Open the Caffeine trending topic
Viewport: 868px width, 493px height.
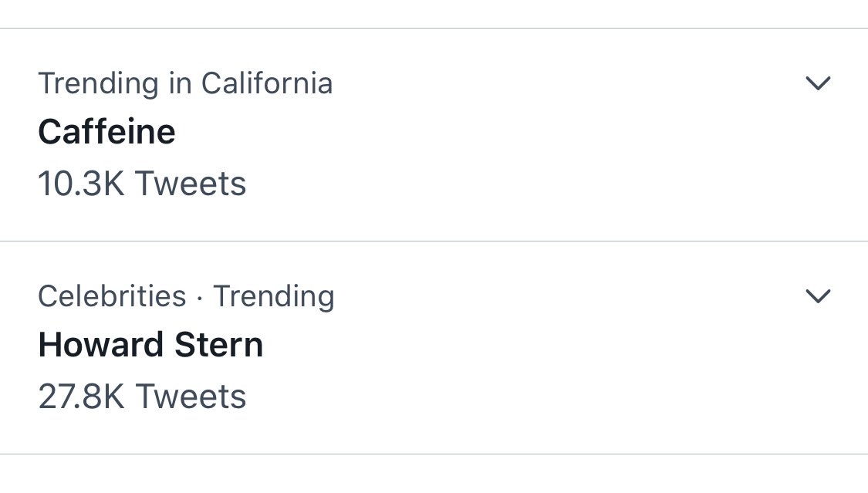[106, 133]
